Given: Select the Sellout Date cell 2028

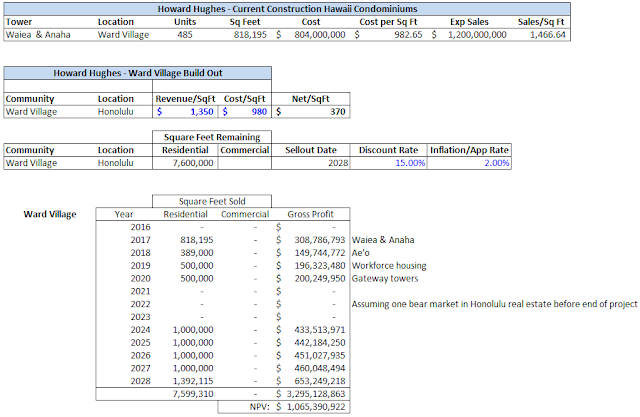Looking at the screenshot, I should pyautogui.click(x=338, y=163).
